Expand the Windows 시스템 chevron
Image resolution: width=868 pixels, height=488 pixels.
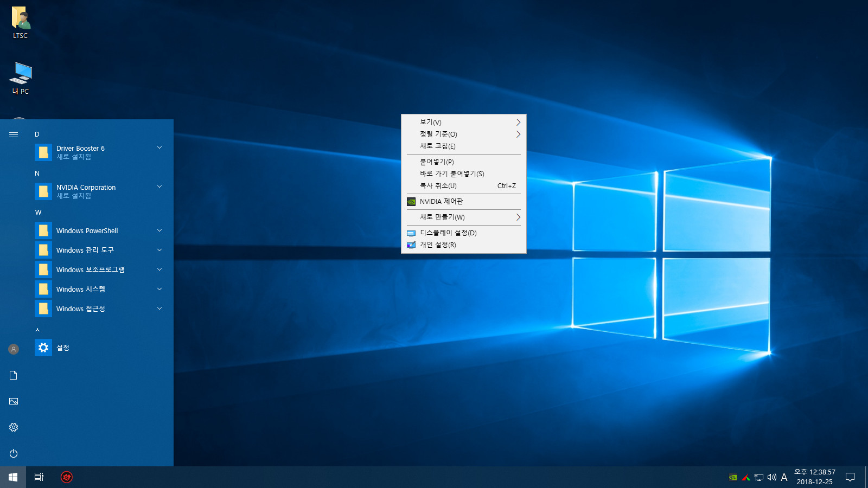(x=159, y=289)
